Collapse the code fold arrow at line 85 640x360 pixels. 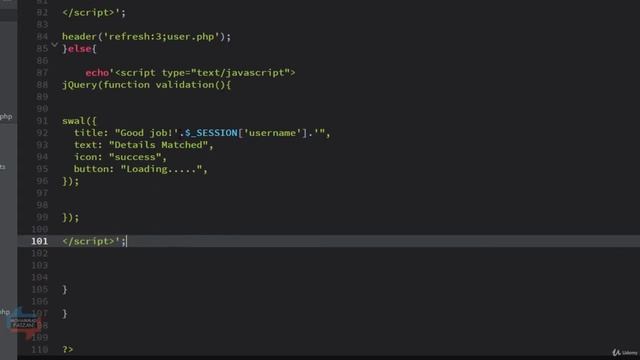point(54,44)
